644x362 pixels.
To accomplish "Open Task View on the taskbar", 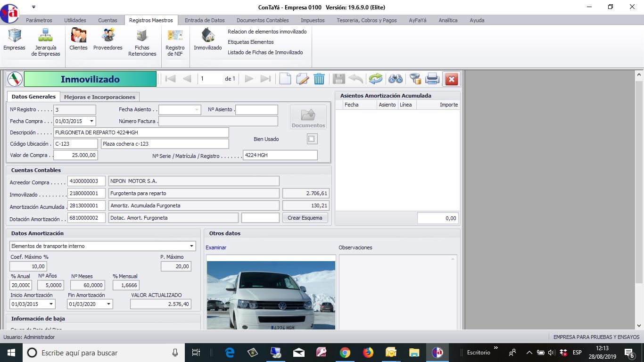I will point(196,353).
